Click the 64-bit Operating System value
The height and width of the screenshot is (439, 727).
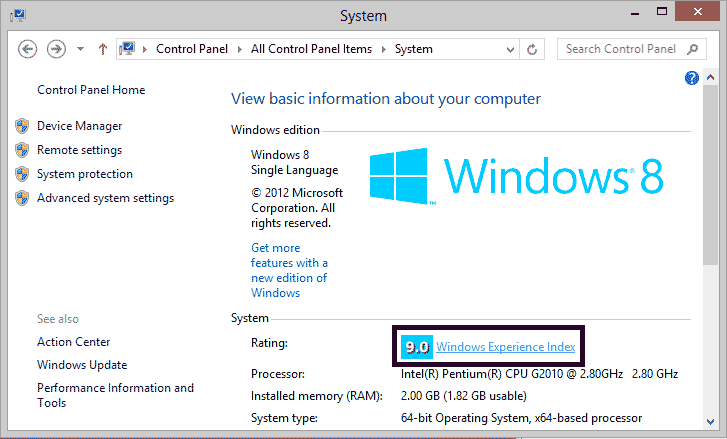tap(521, 418)
